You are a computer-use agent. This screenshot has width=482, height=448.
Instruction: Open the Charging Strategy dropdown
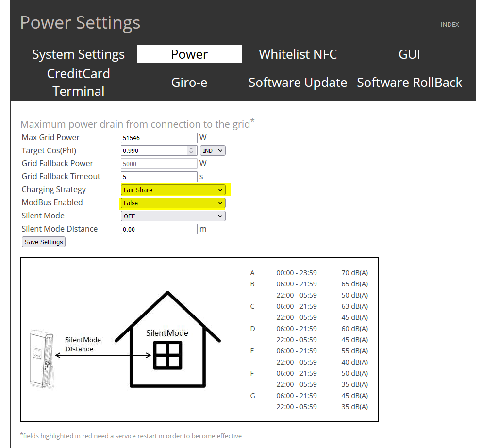pos(173,190)
